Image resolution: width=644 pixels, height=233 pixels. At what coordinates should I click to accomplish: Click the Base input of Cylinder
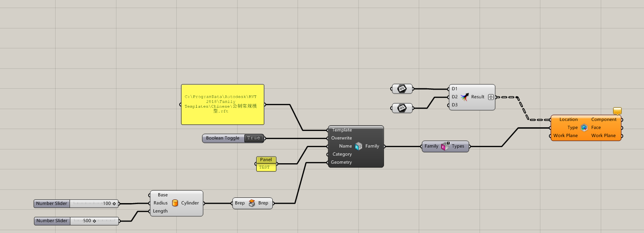[x=163, y=195]
